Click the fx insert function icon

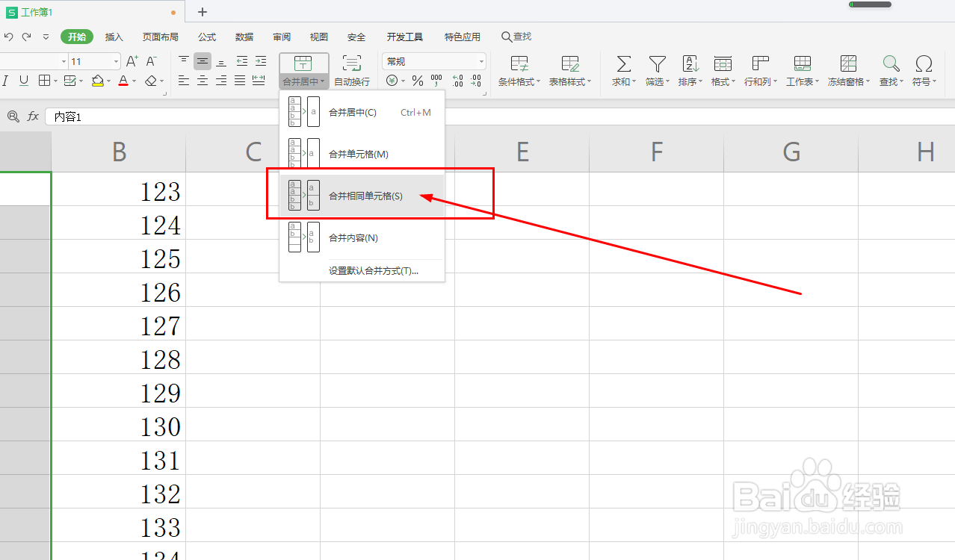point(33,116)
